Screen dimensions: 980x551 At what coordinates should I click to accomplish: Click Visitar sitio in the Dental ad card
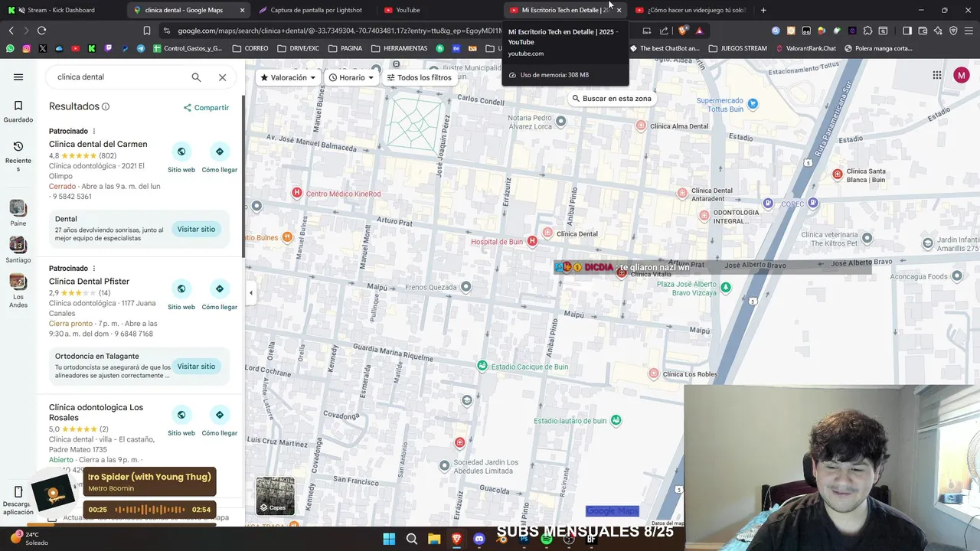tap(196, 230)
